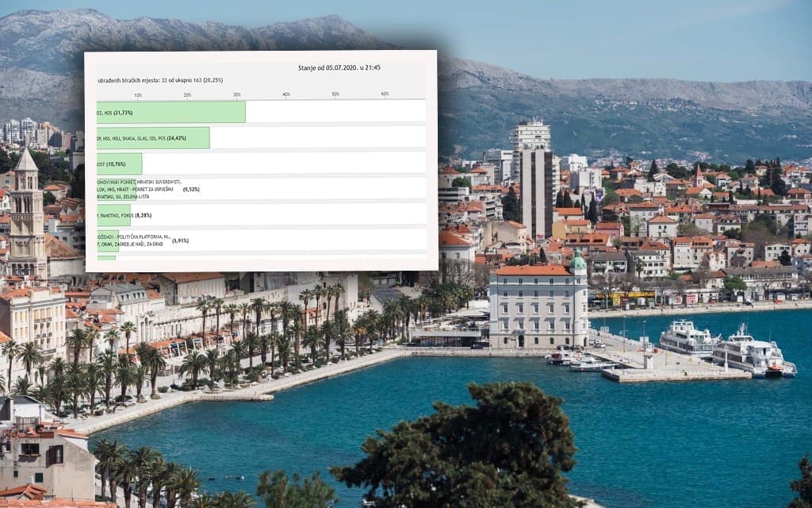Click the 10% axis tick label

[138, 95]
